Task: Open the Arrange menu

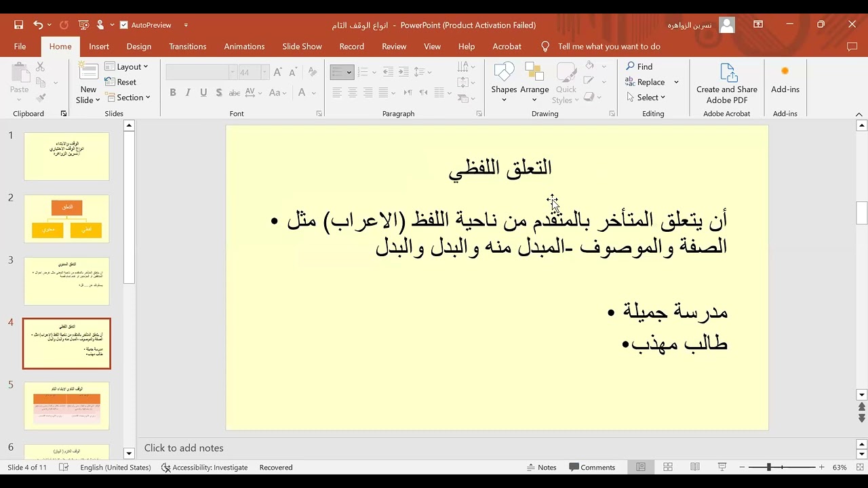Action: pos(534,82)
